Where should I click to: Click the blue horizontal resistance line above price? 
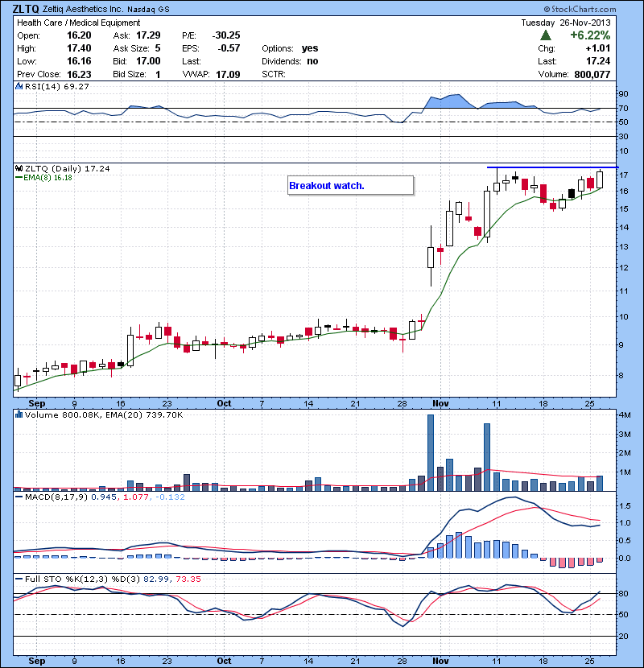point(553,167)
